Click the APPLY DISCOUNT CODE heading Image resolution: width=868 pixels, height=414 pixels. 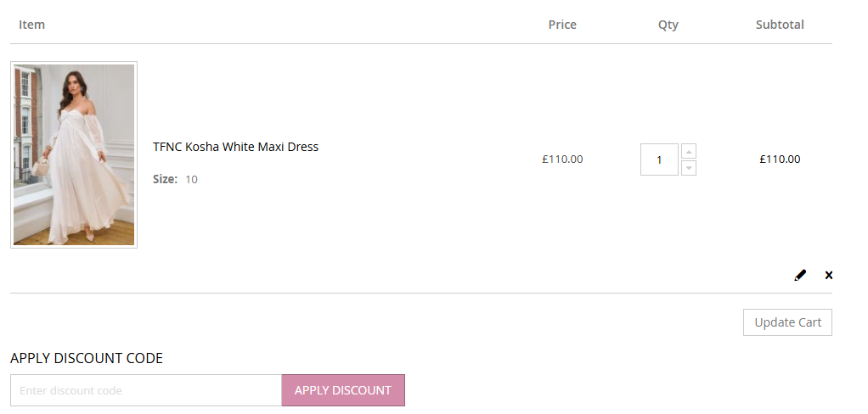tap(87, 358)
